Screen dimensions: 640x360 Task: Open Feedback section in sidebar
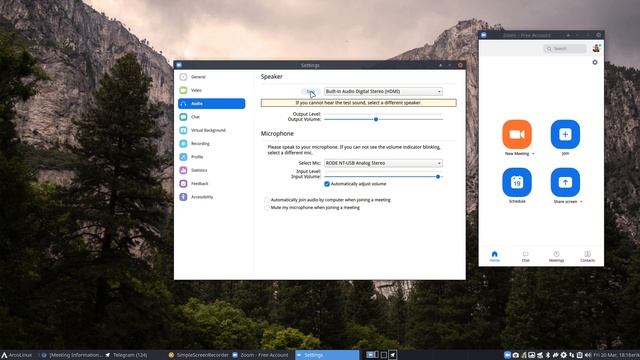(211, 184)
